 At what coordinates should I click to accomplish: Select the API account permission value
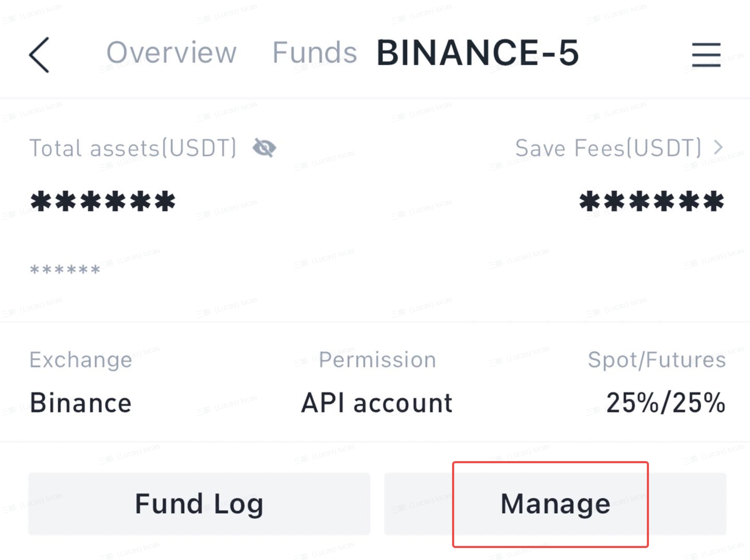point(377,403)
